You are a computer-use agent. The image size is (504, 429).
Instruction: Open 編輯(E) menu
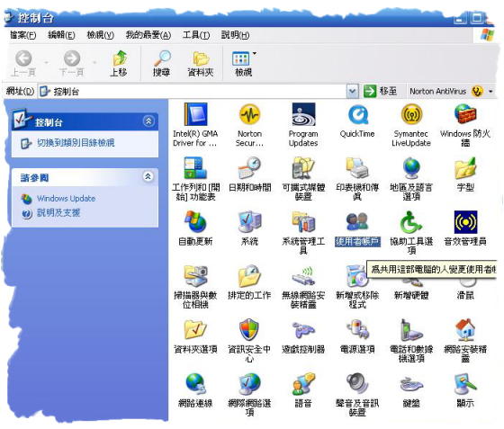(x=61, y=35)
